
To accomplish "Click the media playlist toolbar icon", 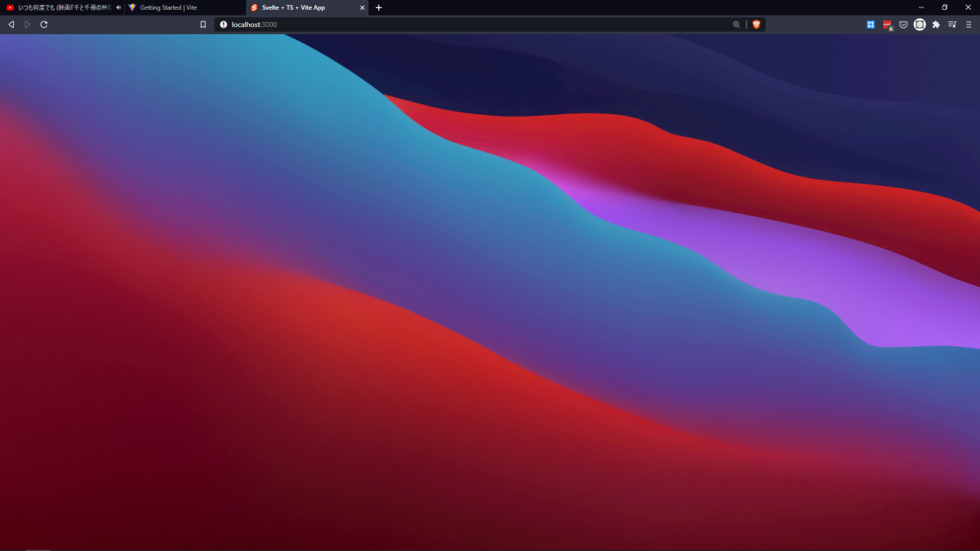I will click(x=951, y=24).
